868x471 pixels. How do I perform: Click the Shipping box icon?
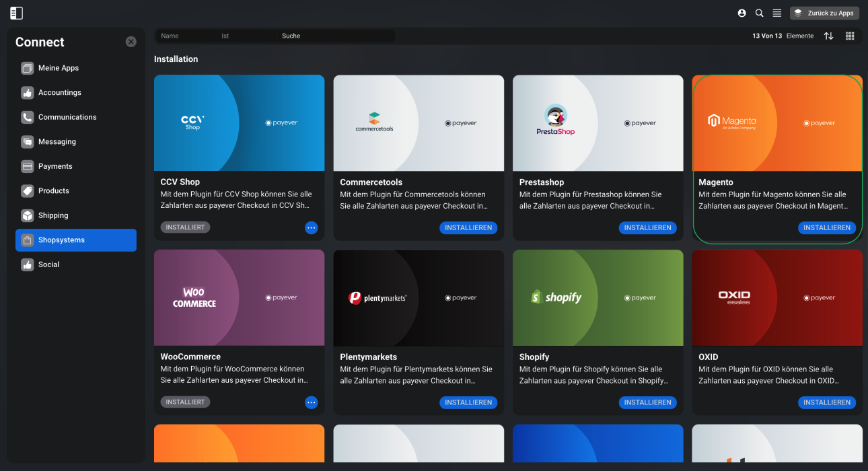(x=27, y=215)
